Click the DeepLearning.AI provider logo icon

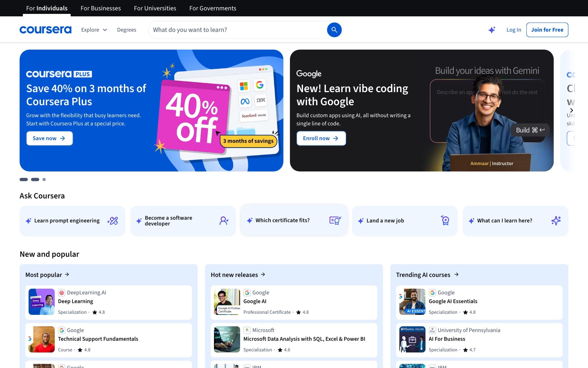pyautogui.click(x=62, y=292)
